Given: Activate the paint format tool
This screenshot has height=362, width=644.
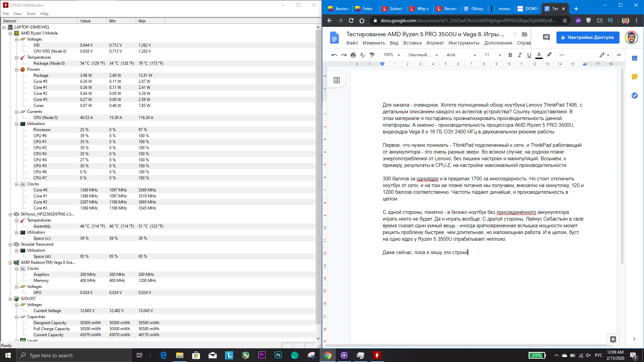Looking at the screenshot, I should click(x=372, y=55).
